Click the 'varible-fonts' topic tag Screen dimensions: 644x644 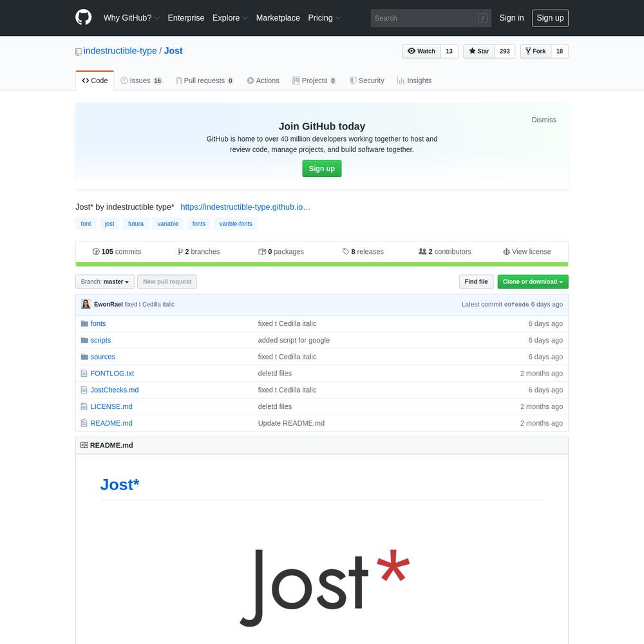tap(236, 224)
